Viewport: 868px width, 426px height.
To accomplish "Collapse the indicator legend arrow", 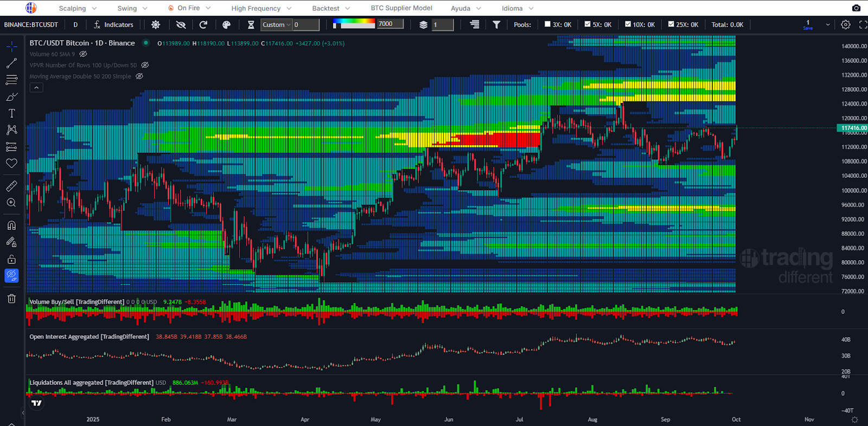I will 36,87.
